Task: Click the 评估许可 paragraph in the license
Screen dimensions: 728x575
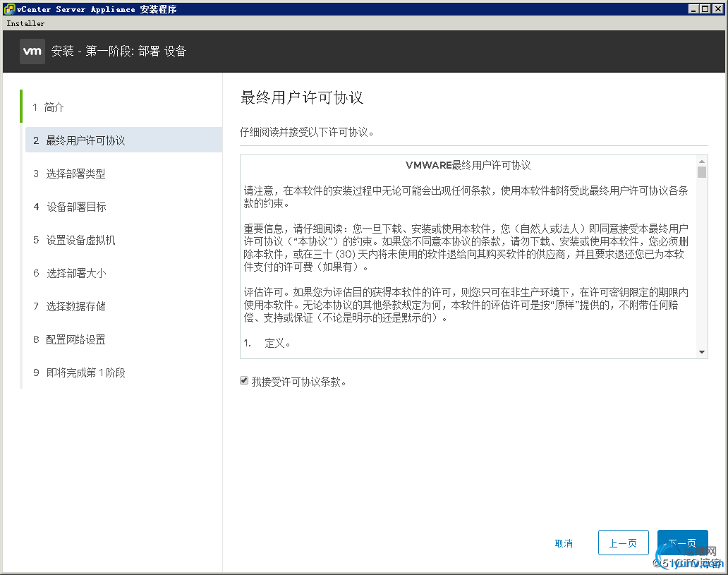Action: pos(466,305)
